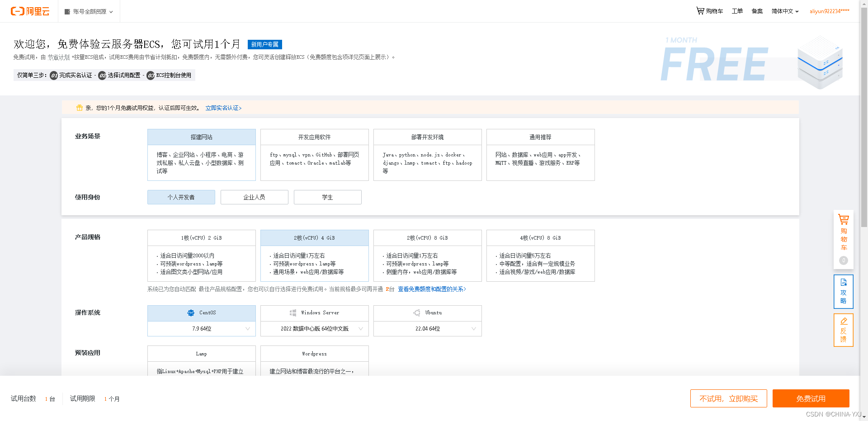
Task: Click the CentOS logo icon
Action: pyautogui.click(x=191, y=312)
